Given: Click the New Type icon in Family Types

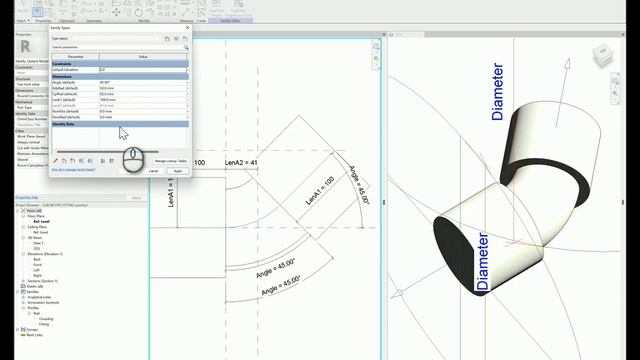Looking at the screenshot, I should pos(167,38).
